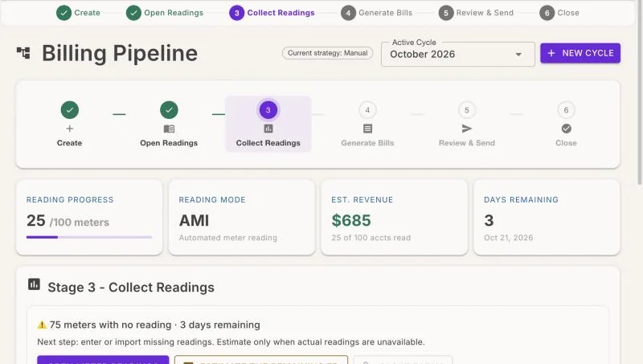Go to Create tab in top stepper

click(x=87, y=13)
